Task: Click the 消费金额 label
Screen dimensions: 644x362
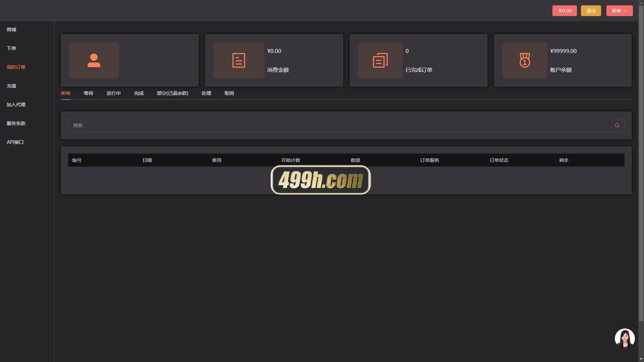Action: click(x=278, y=70)
